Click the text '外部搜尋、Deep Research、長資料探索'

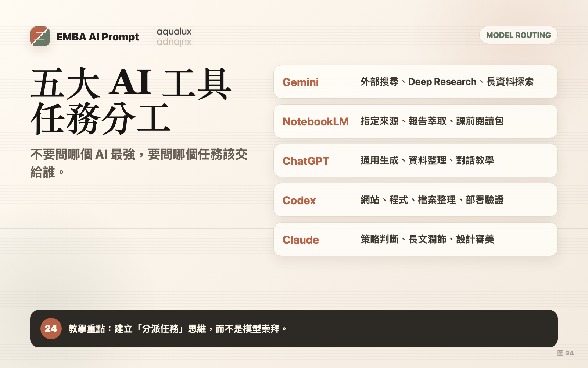447,82
